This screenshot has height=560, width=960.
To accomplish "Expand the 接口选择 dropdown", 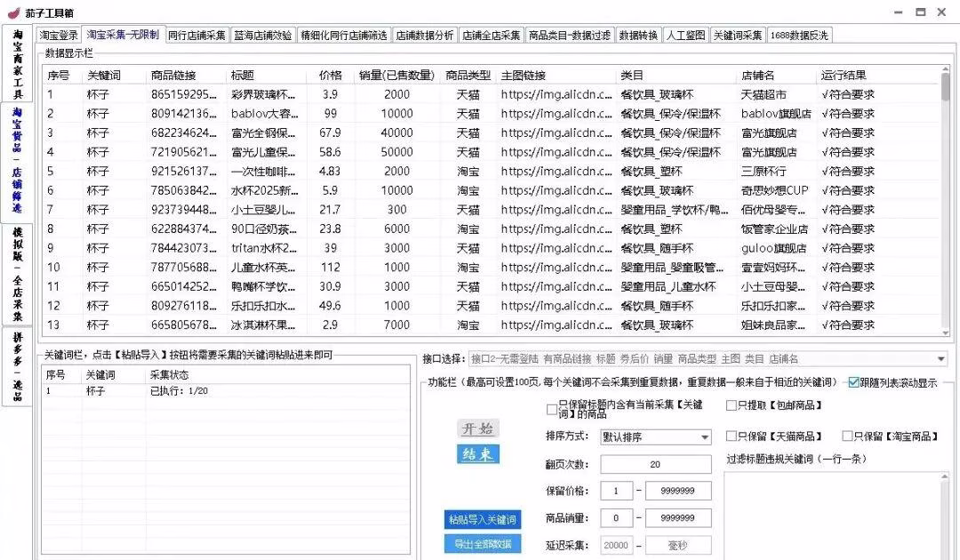I will point(941,359).
